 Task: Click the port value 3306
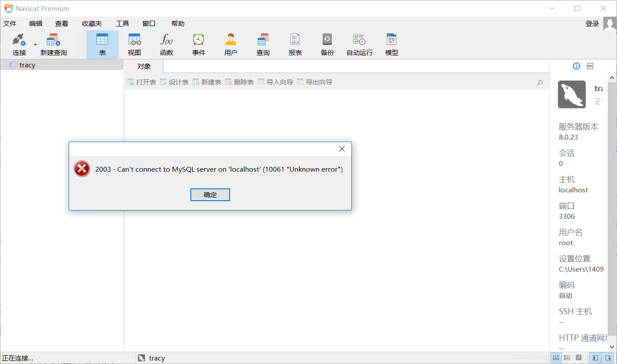pyautogui.click(x=567, y=216)
